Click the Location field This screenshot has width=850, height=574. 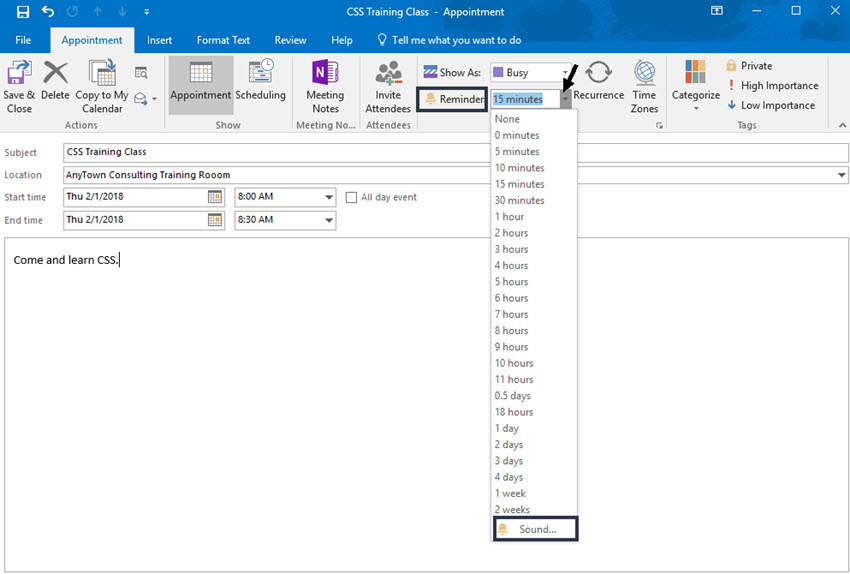tap(449, 175)
